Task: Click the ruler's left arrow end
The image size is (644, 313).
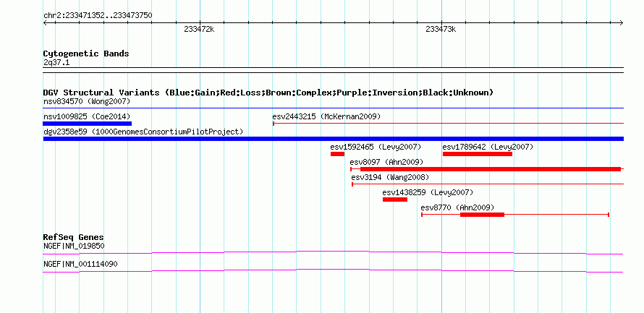Action: click(45, 22)
